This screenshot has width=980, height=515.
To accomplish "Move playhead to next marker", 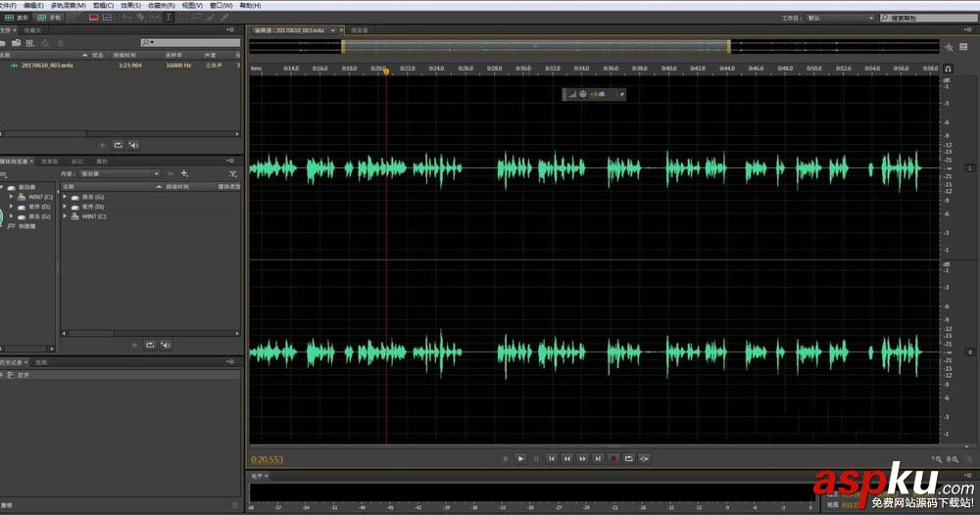I will pos(598,459).
